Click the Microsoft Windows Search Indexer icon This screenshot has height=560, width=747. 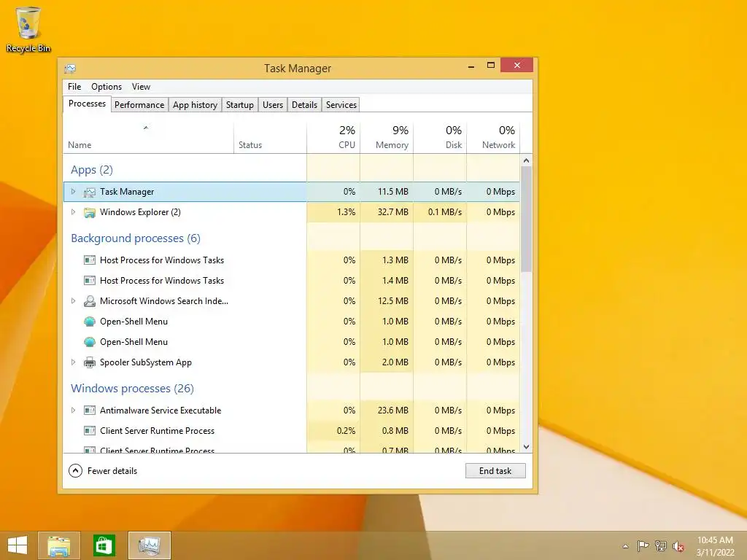[90, 301]
